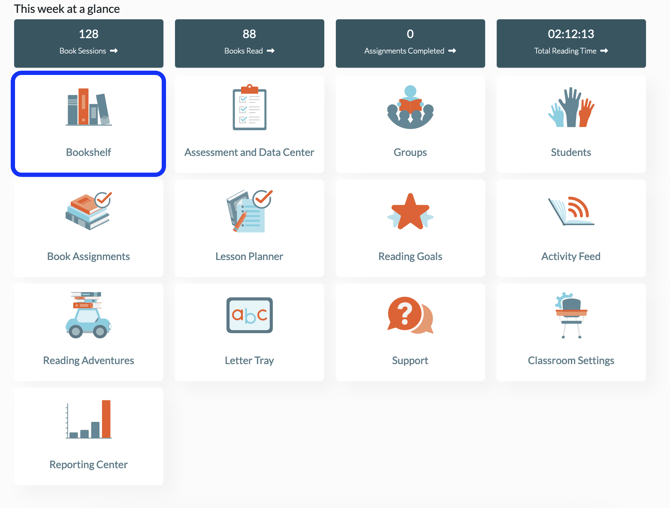Select the Letter Tray abc icon
The image size is (670, 508).
click(x=249, y=316)
